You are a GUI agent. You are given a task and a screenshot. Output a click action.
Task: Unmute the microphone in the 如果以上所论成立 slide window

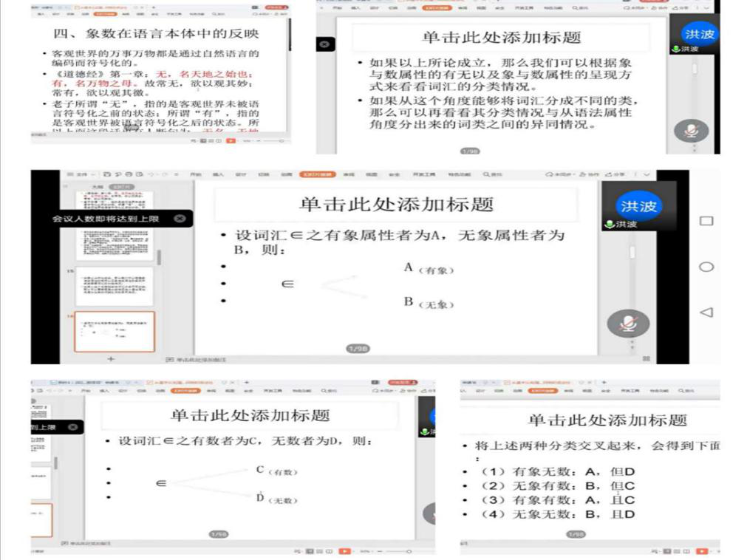coord(692,130)
